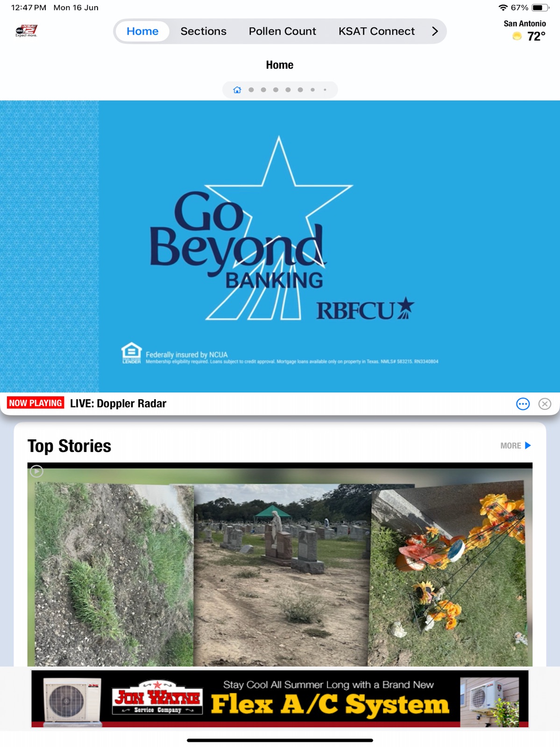Switch to the Sections tab
Screen dimensions: 560x747
tap(203, 31)
